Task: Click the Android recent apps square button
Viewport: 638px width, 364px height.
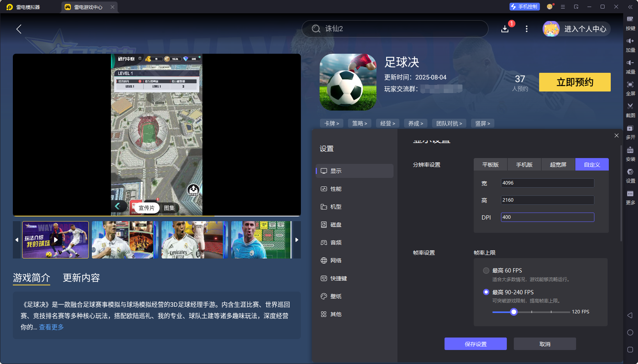Action: pos(630,350)
